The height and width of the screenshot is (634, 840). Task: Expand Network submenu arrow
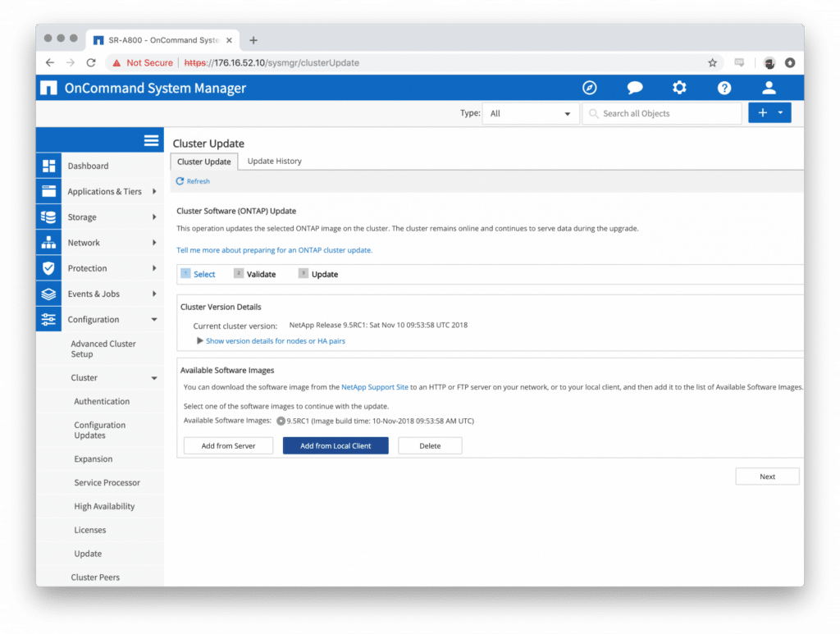(154, 243)
